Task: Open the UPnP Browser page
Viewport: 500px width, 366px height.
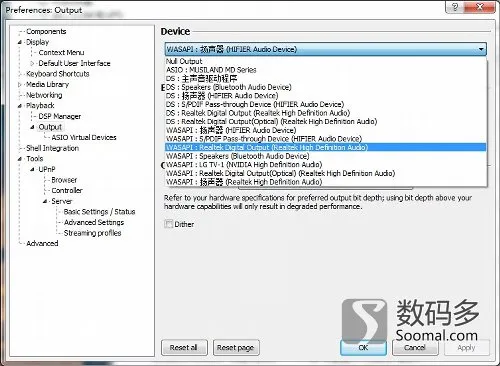Action: tap(64, 180)
